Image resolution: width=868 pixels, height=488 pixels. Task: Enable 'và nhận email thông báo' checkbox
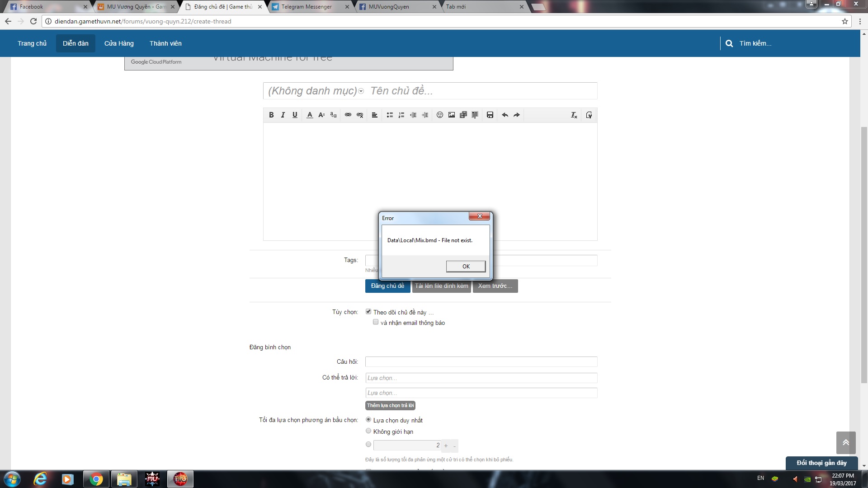376,322
